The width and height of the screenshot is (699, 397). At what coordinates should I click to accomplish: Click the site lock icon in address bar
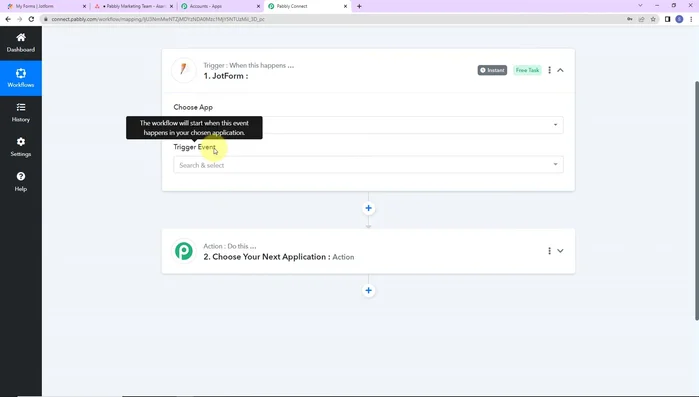pyautogui.click(x=45, y=19)
